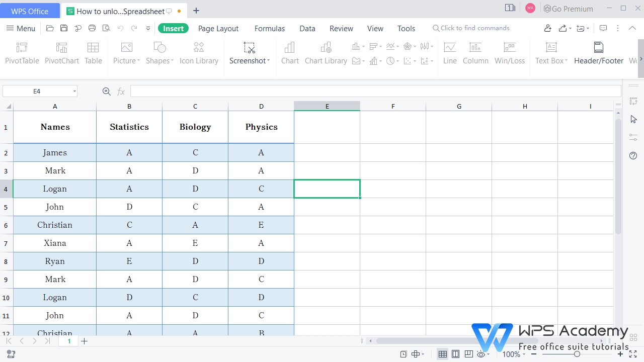Open the Chart Library

[x=326, y=52]
